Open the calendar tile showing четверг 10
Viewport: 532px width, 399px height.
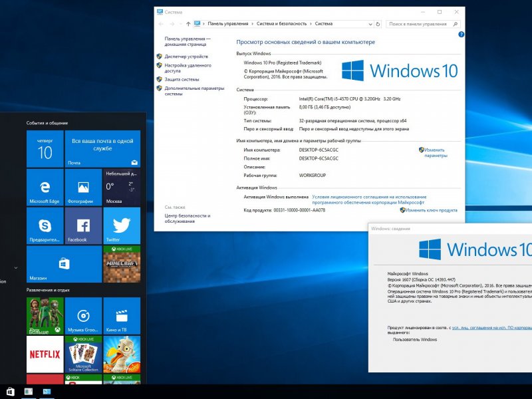[45, 148]
